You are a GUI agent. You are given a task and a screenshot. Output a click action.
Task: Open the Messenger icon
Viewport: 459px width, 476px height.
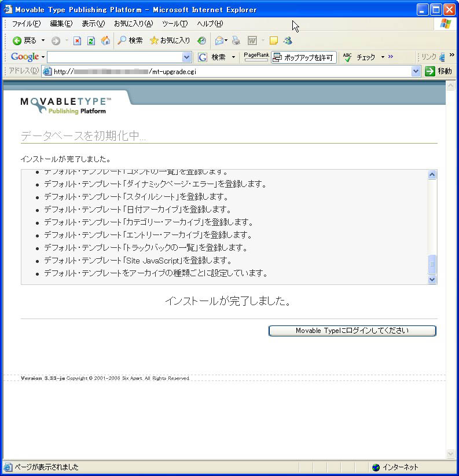pos(288,41)
